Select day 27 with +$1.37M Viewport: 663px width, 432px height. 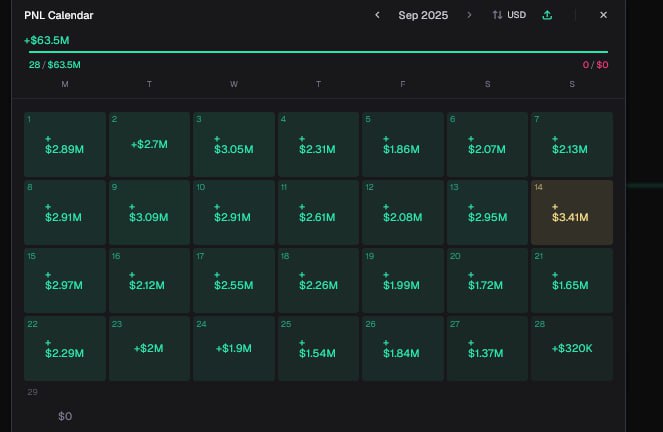(488, 349)
